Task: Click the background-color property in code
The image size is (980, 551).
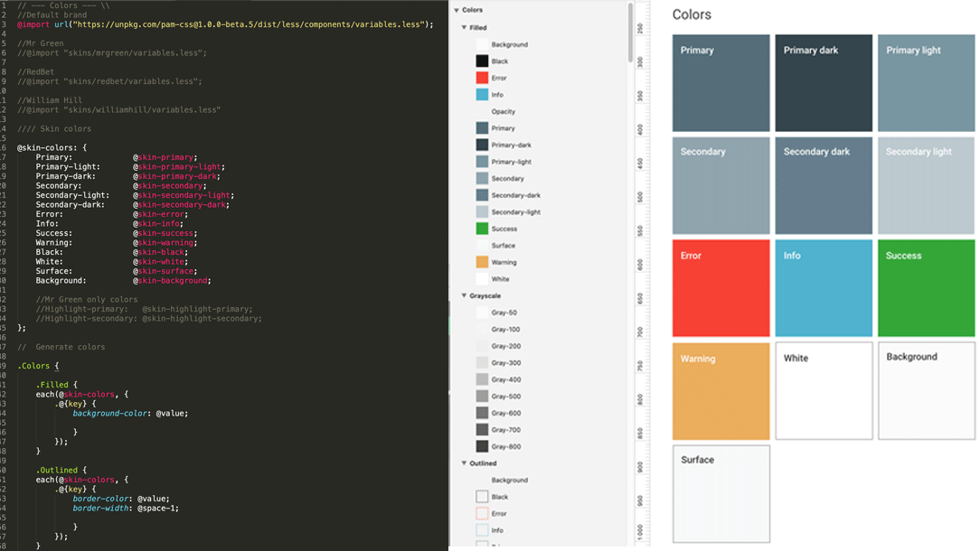Action: point(110,413)
